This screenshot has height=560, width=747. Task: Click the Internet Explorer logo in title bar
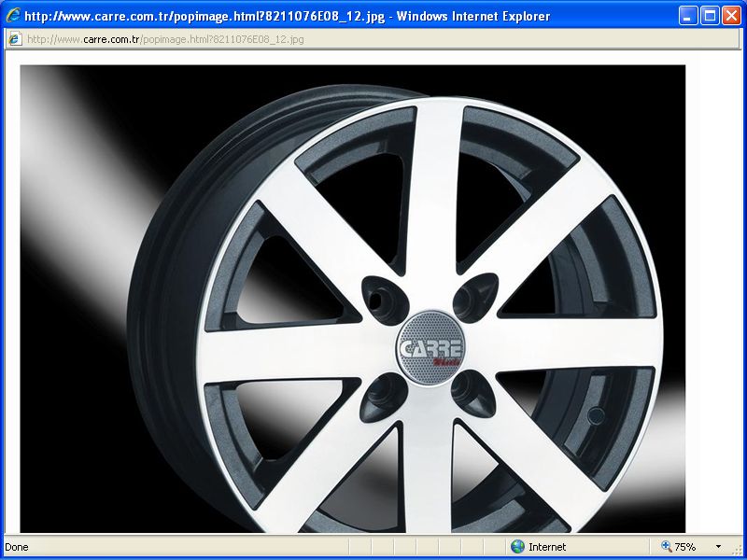click(13, 16)
